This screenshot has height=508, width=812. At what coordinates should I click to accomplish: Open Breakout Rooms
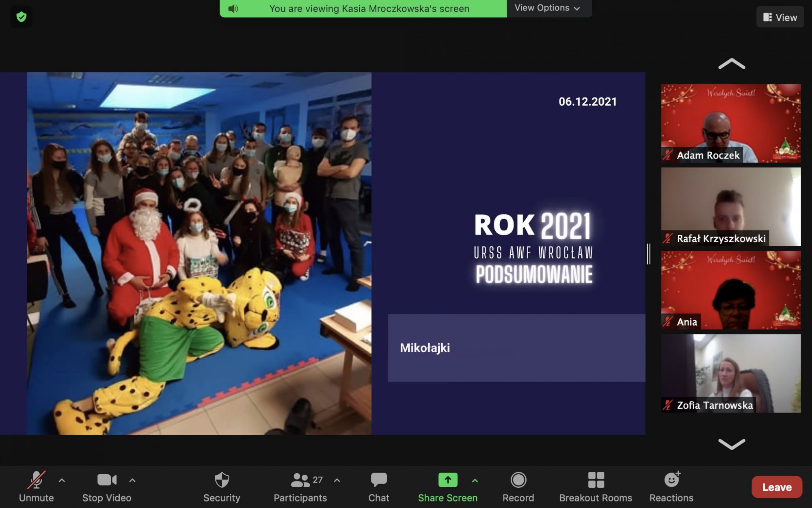[596, 487]
